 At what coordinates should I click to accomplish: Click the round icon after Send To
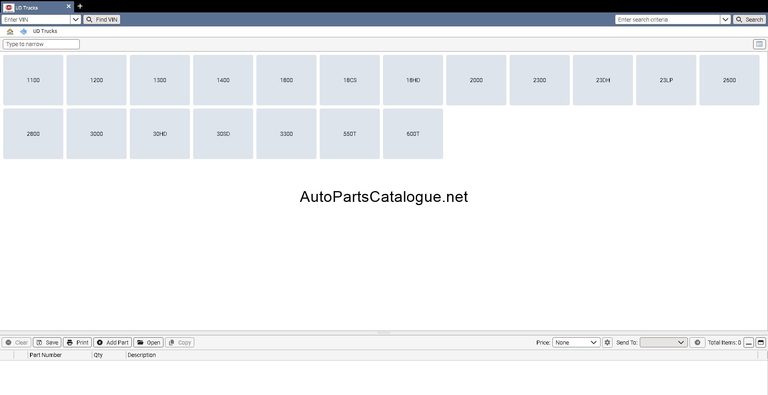[x=697, y=343]
